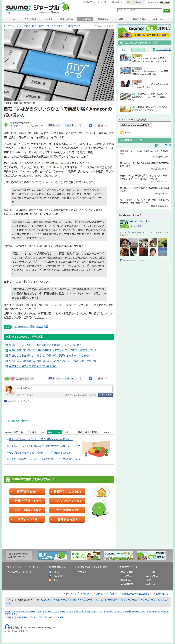Switch to the 1day ranking tab
Image resolution: width=175 pixels, height=644 pixels.
(x=124, y=50)
